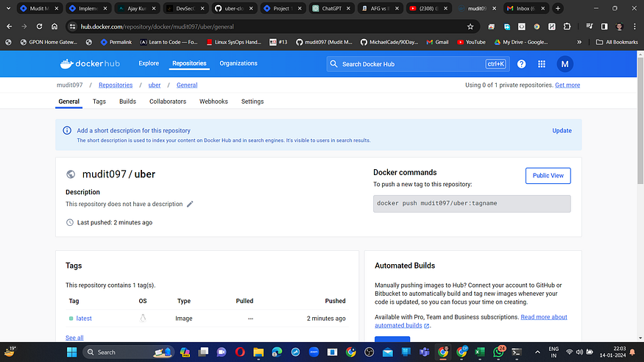This screenshot has width=644, height=362.
Task: Click the page vertical scrollbar
Action: [x=640, y=121]
